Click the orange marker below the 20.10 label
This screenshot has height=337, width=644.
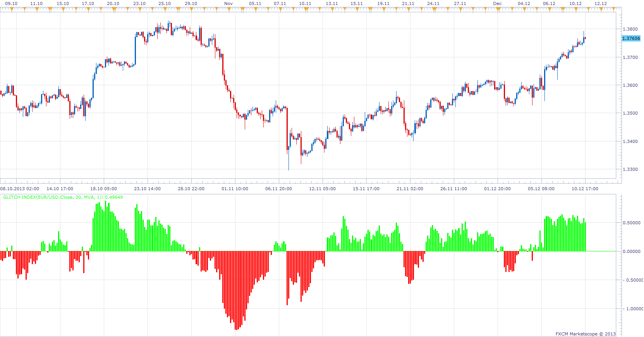(113, 9)
